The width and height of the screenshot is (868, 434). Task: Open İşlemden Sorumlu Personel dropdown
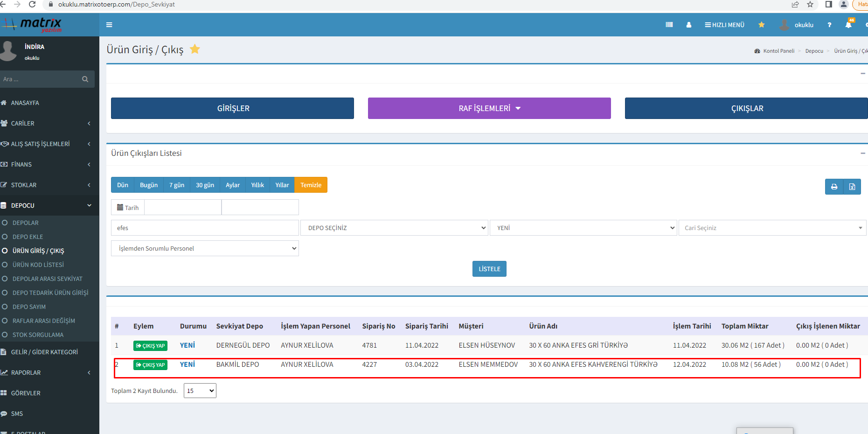click(x=205, y=248)
